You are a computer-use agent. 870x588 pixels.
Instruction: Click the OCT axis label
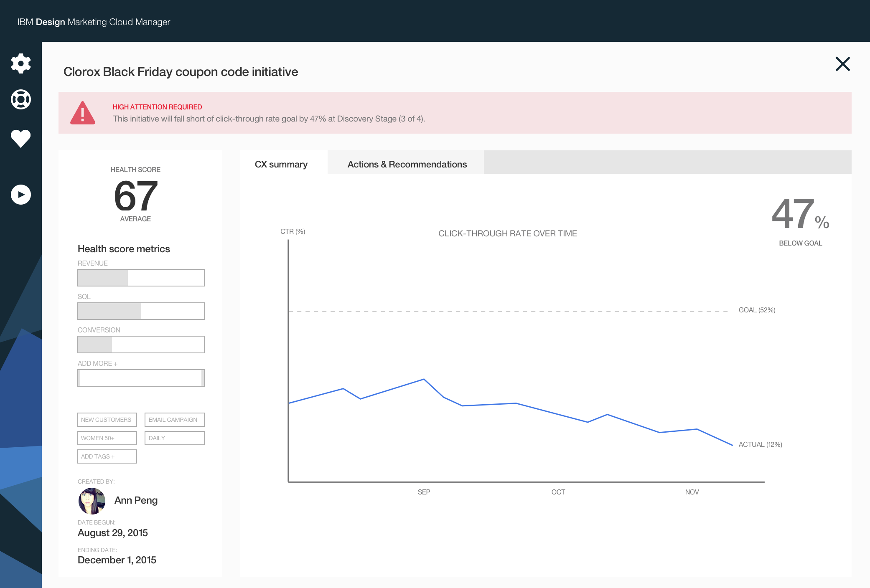tap(558, 492)
